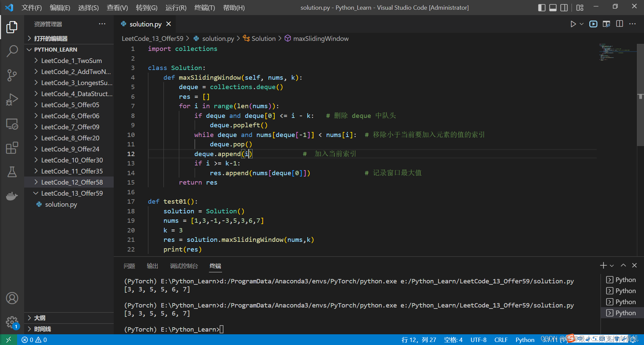Viewport: 644px width, 345px height.
Task: Close the solution.py editor tab
Action: pyautogui.click(x=169, y=24)
